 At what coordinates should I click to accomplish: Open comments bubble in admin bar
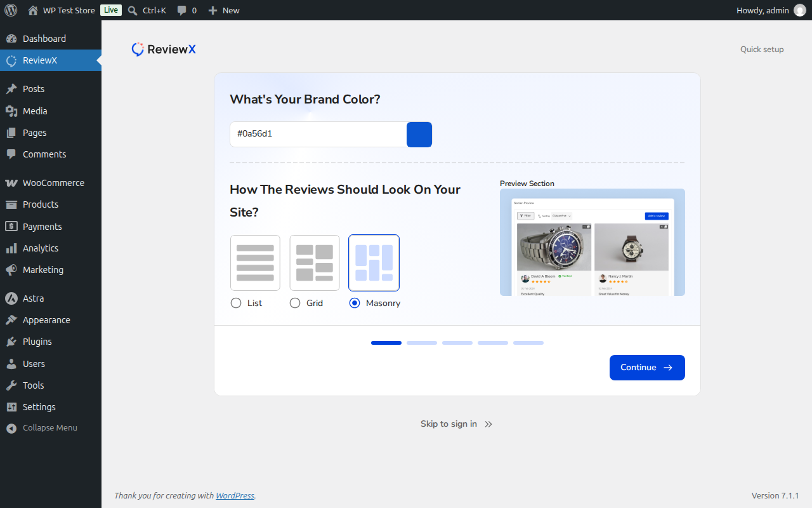click(182, 11)
